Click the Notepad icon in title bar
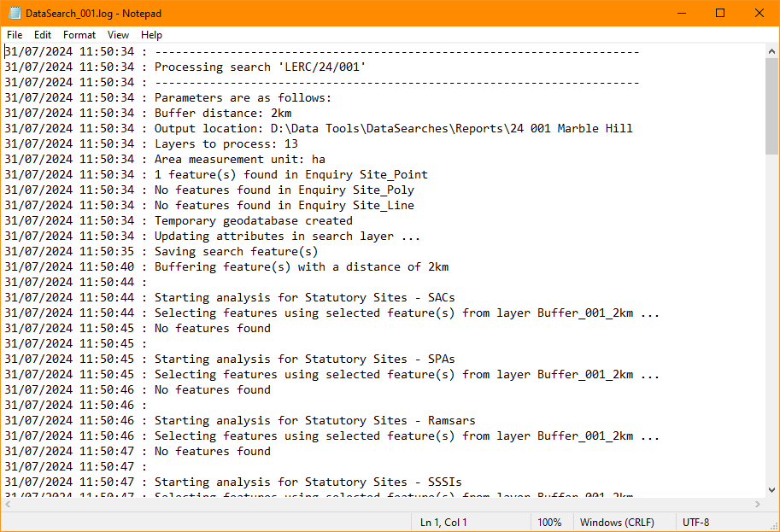 tap(14, 13)
